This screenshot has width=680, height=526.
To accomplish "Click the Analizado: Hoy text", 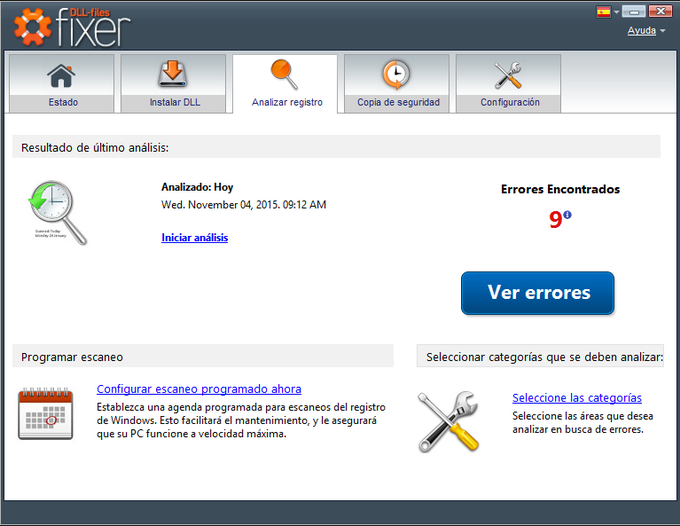I will (197, 187).
